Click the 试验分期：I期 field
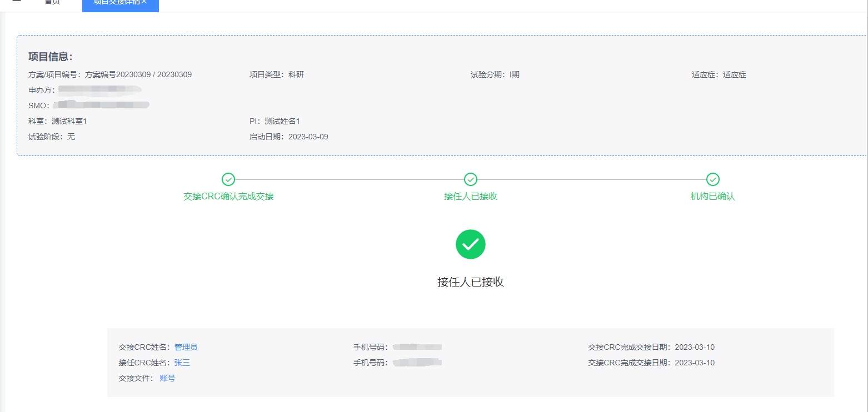This screenshot has width=868, height=412. pyautogui.click(x=495, y=74)
